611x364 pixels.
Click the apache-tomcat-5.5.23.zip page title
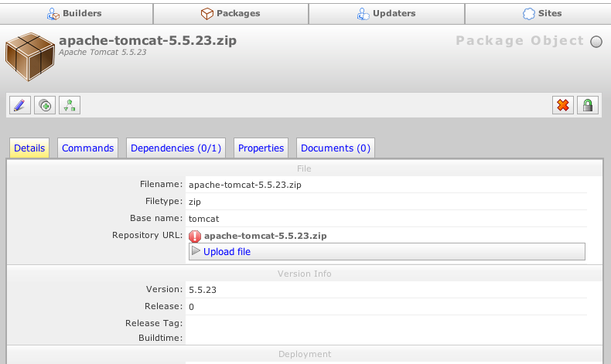coord(148,40)
